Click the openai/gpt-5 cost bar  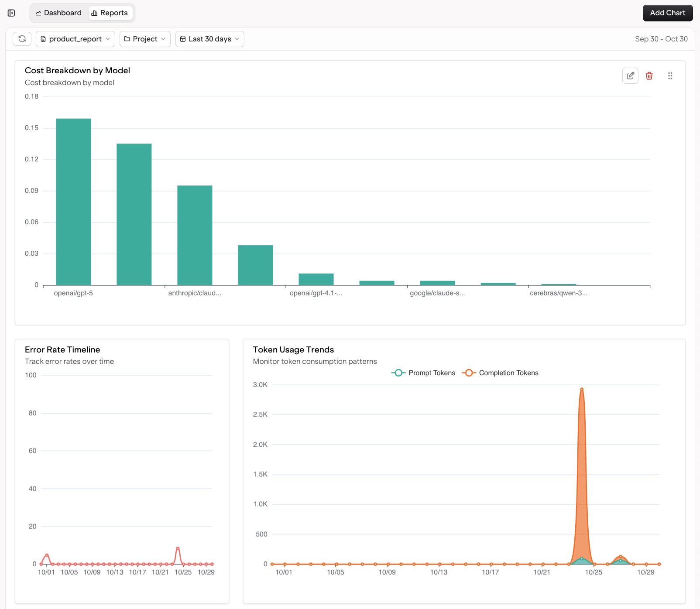click(73, 202)
